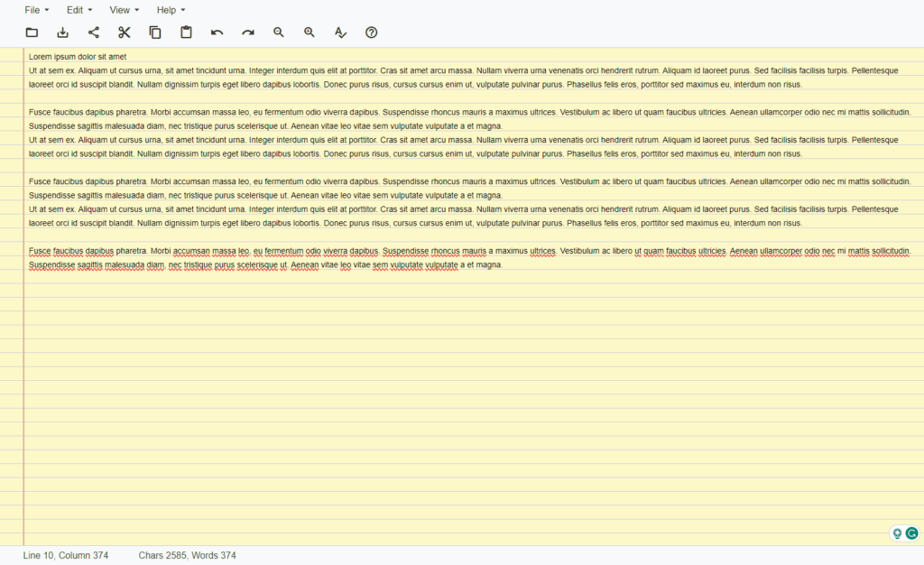Expand the File menu dropdown arrow
Screen dimensions: 924x565
(45, 10)
